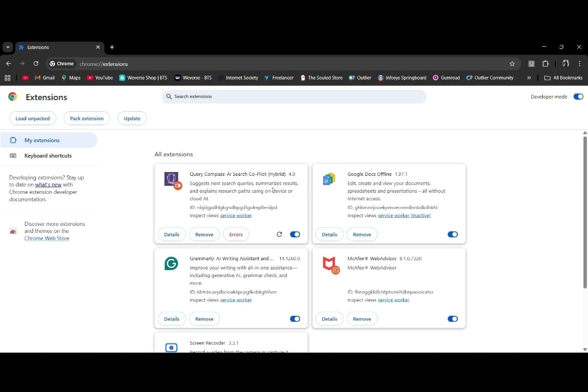The width and height of the screenshot is (588, 392).
Task: Expand the tab search dropdown arrow
Action: (x=8, y=47)
